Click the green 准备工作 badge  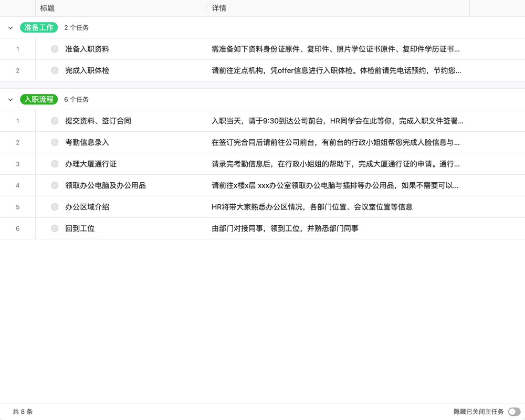click(x=38, y=27)
